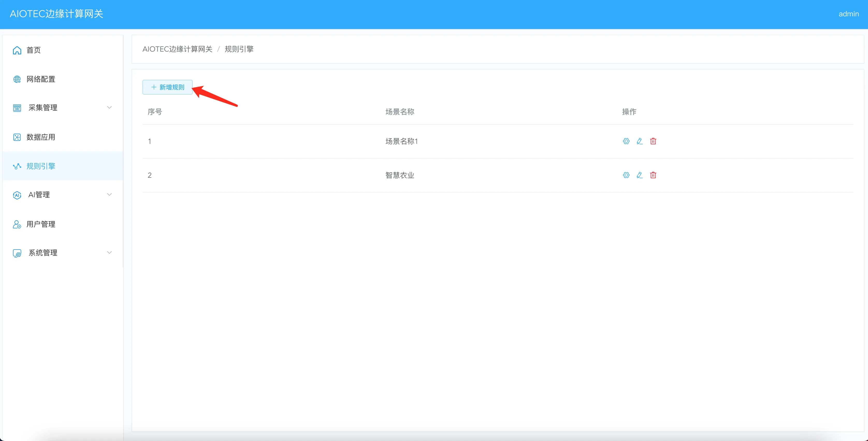Image resolution: width=868 pixels, height=441 pixels.
Task: Click the 用户管理 user icon
Action: (x=17, y=224)
